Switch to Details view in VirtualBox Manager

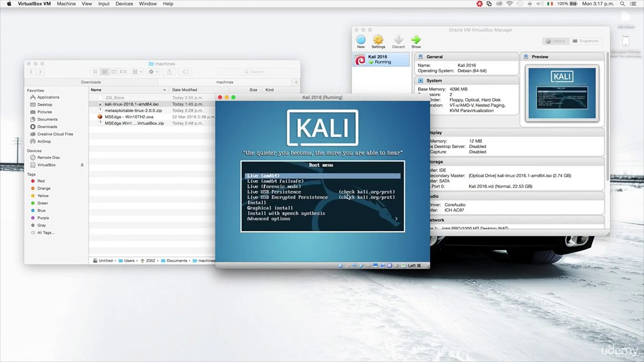pos(555,41)
